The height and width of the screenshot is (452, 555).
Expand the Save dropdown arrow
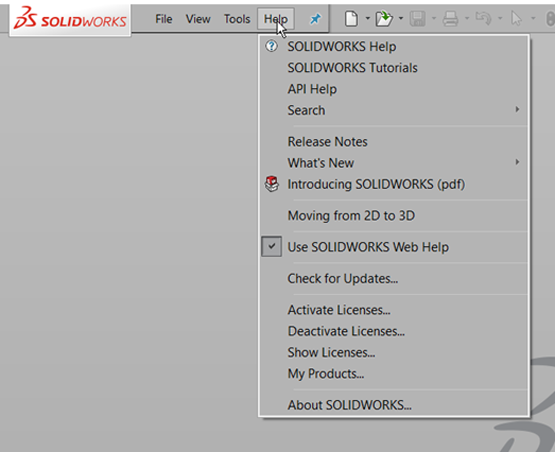tap(434, 18)
